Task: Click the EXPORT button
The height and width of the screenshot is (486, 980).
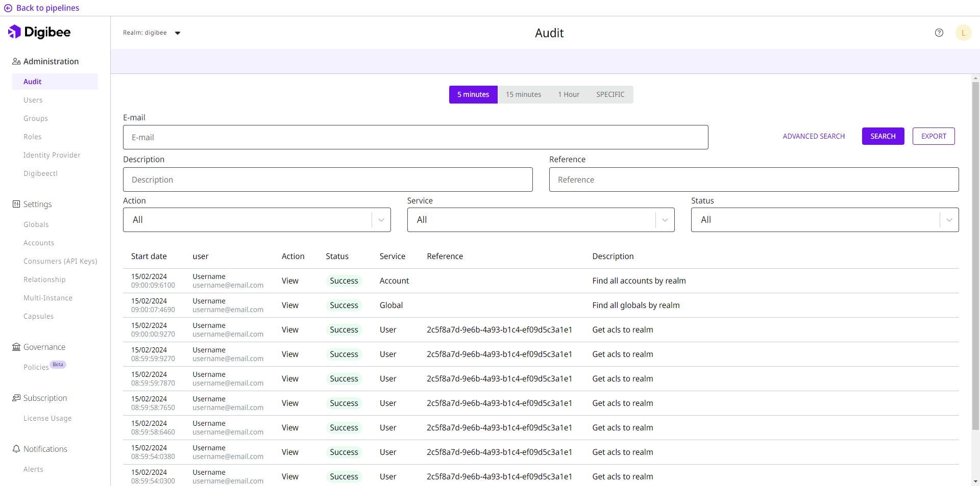Action: coord(933,136)
